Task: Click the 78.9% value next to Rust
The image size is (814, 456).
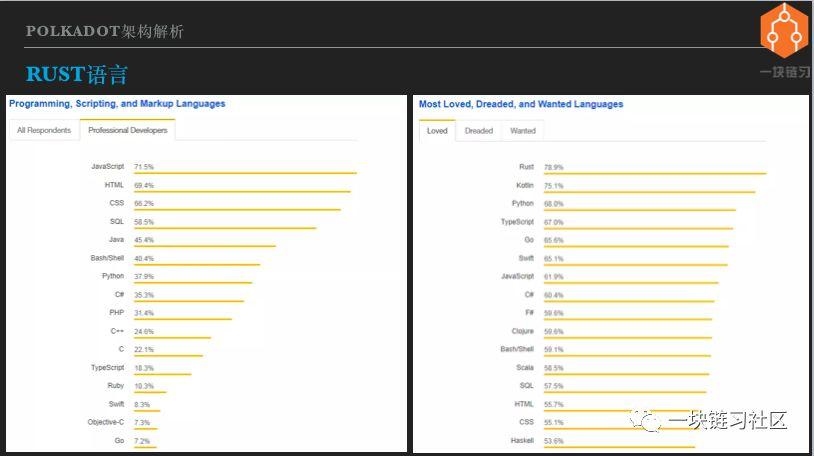Action: (553, 167)
